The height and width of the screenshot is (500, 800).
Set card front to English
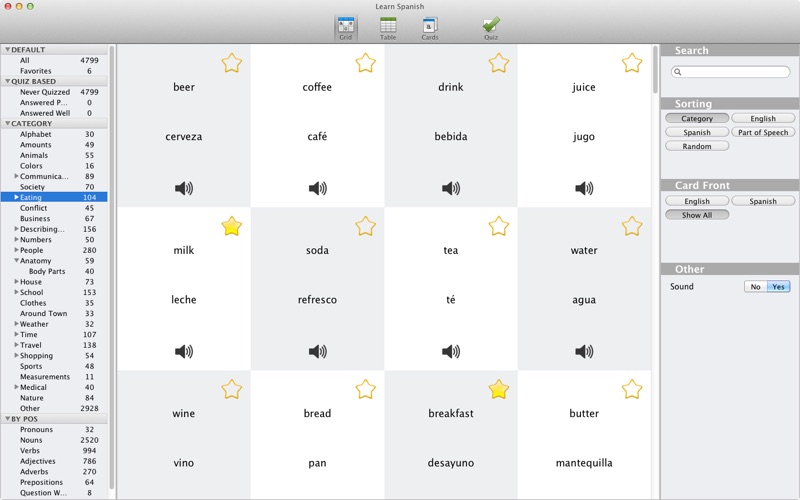click(x=697, y=201)
